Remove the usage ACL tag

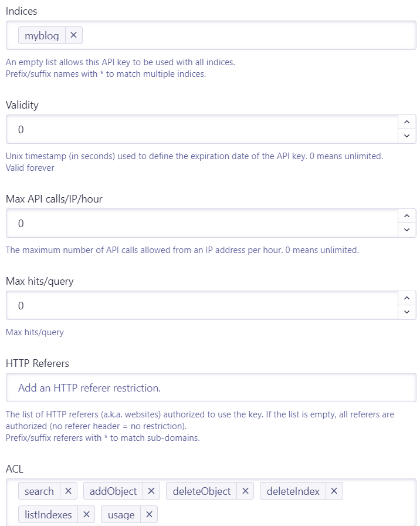[149, 515]
